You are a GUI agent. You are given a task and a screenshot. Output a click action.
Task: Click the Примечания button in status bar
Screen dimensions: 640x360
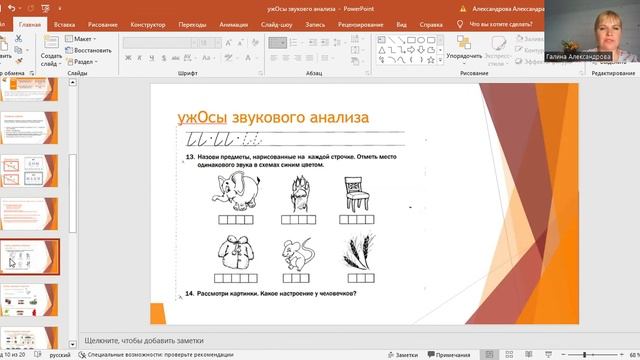pos(449,355)
